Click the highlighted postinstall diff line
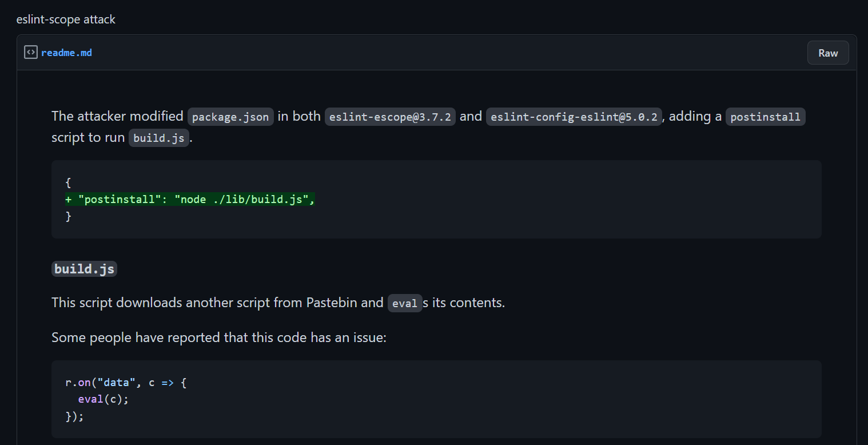The height and width of the screenshot is (445, 868). click(x=190, y=200)
